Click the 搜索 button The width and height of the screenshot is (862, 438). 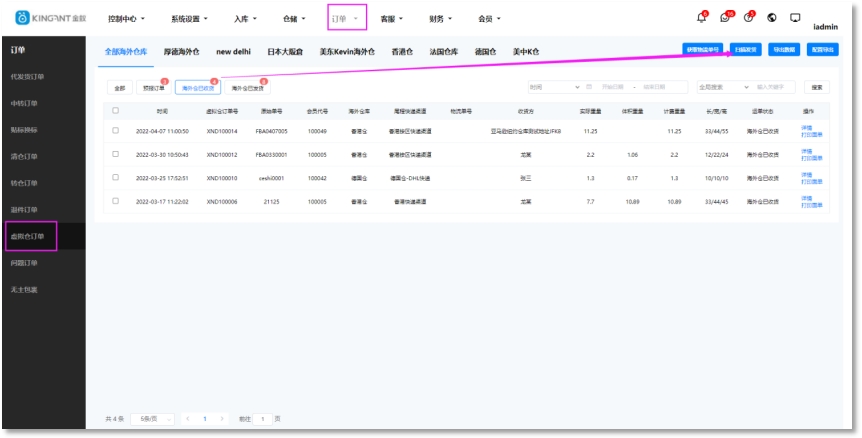coord(817,87)
